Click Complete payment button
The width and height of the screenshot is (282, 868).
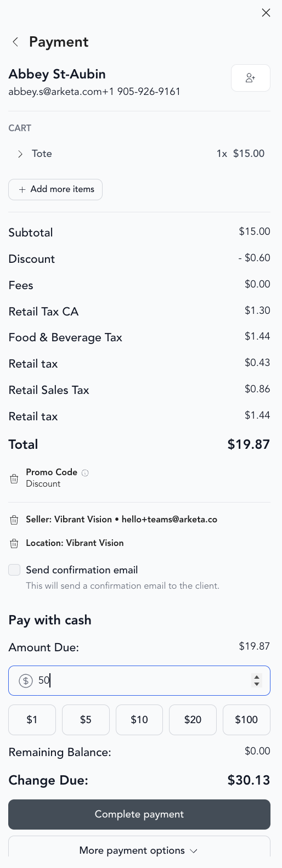[139, 814]
